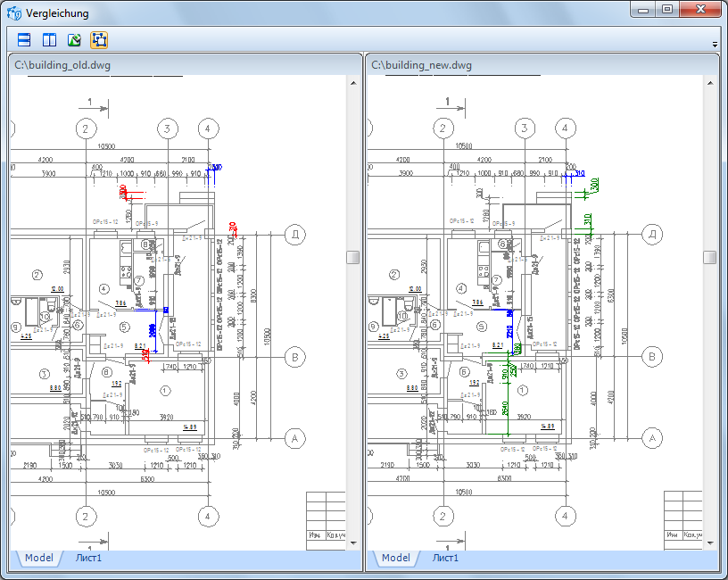The image size is (728, 580).
Task: Click the left panel vertical scrollbar thumb
Action: pos(353,257)
